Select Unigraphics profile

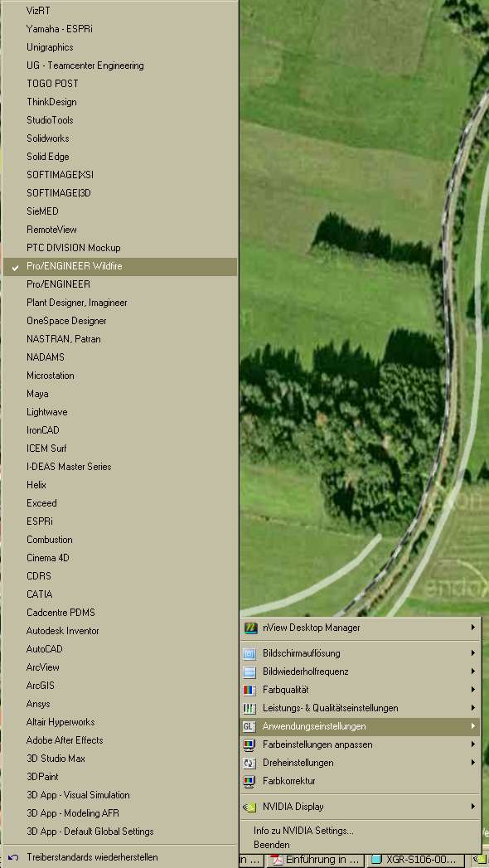pyautogui.click(x=120, y=47)
